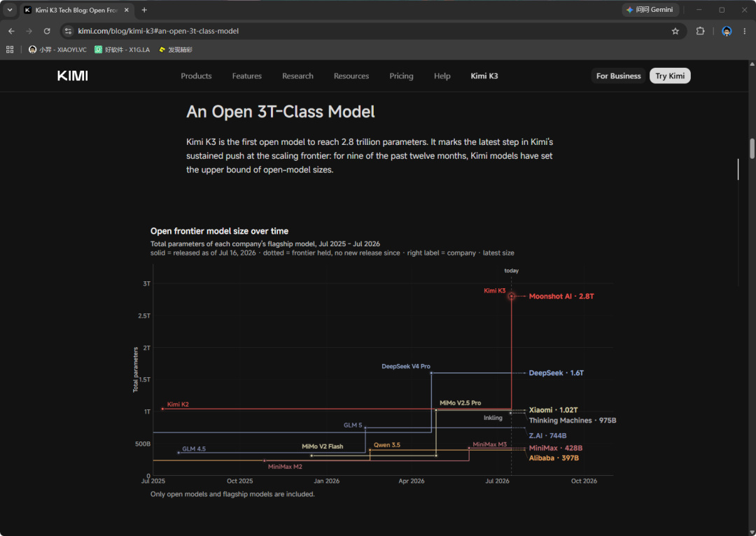
Task: Bookmark this page with star icon
Action: [x=675, y=31]
